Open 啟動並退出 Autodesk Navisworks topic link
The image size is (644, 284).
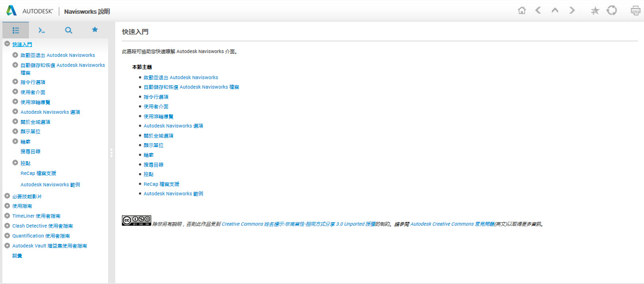181,77
